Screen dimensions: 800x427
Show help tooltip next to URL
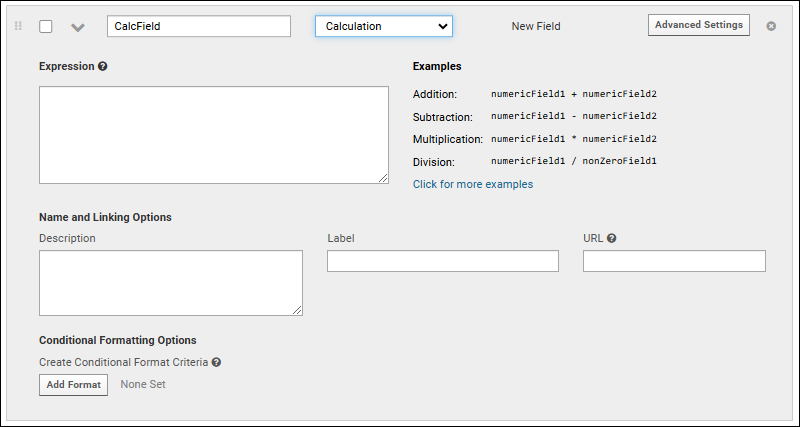point(611,239)
